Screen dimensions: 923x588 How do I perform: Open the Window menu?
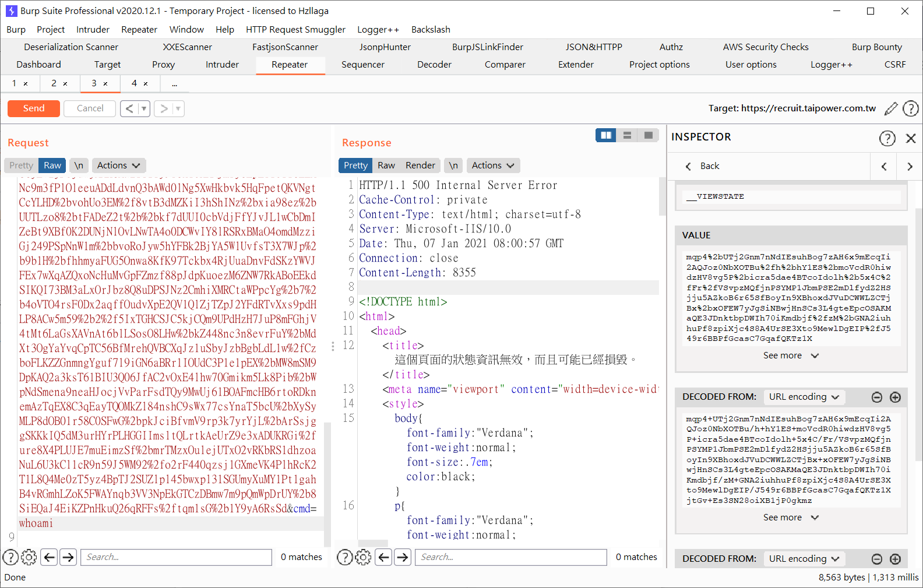186,30
